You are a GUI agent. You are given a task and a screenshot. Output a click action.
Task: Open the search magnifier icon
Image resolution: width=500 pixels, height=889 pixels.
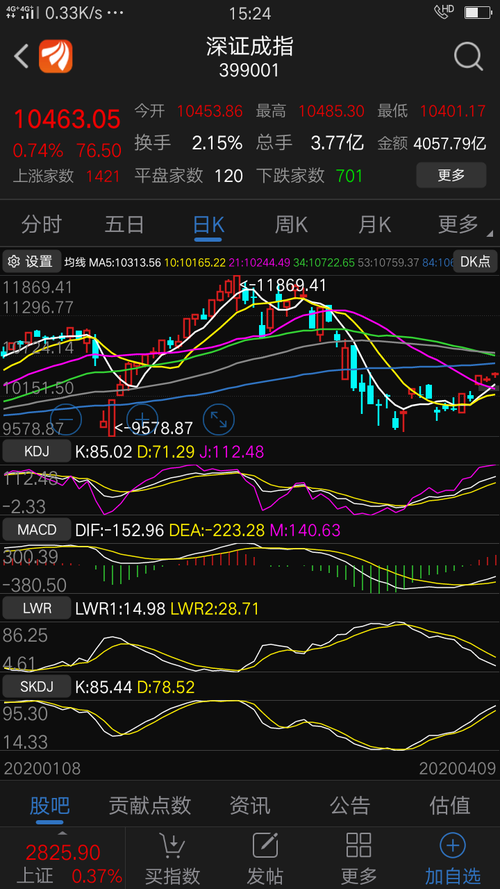coord(468,57)
